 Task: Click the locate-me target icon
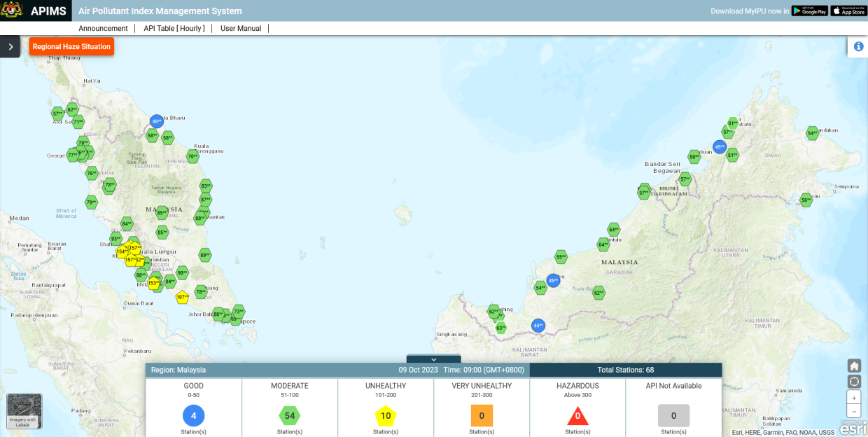854,381
